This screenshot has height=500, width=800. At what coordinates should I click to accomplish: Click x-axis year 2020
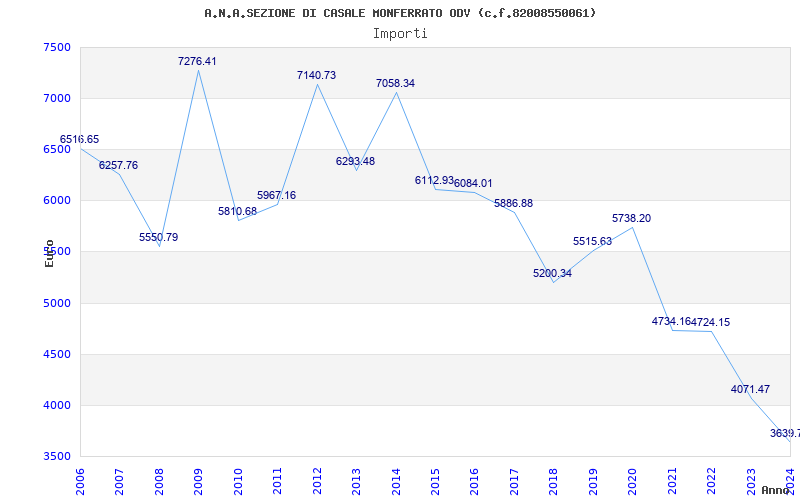coord(632,481)
